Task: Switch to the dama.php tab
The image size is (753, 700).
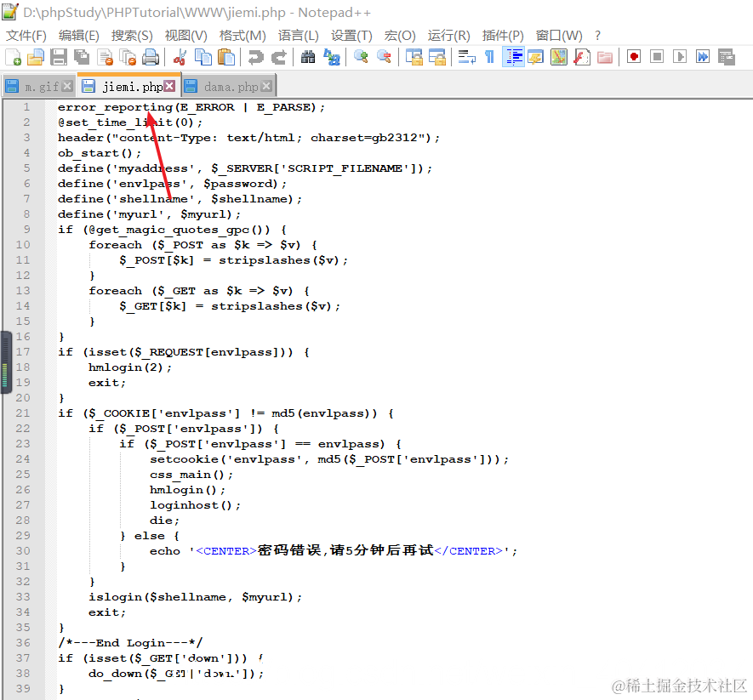Action: [231, 87]
